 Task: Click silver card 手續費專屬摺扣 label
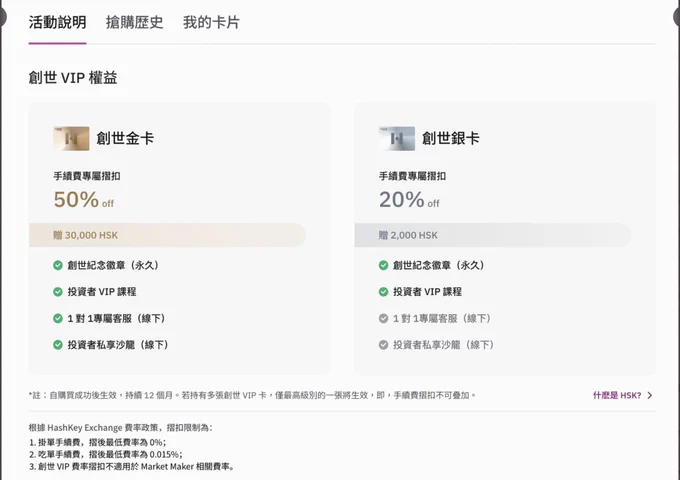[412, 176]
